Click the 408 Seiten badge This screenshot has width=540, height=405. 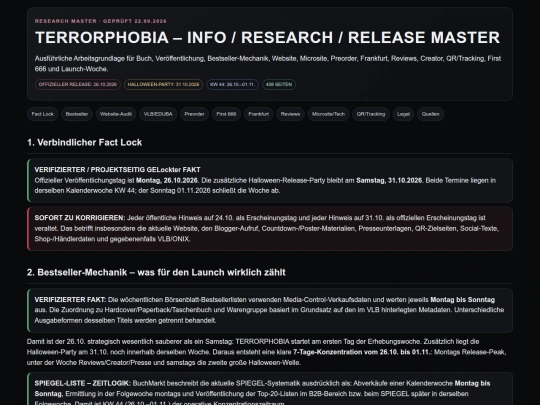click(279, 84)
